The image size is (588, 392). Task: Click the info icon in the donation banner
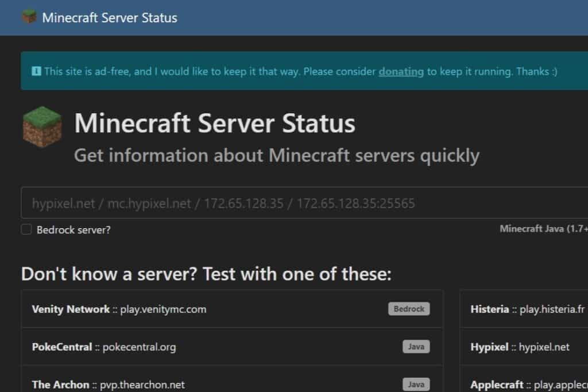coord(36,71)
